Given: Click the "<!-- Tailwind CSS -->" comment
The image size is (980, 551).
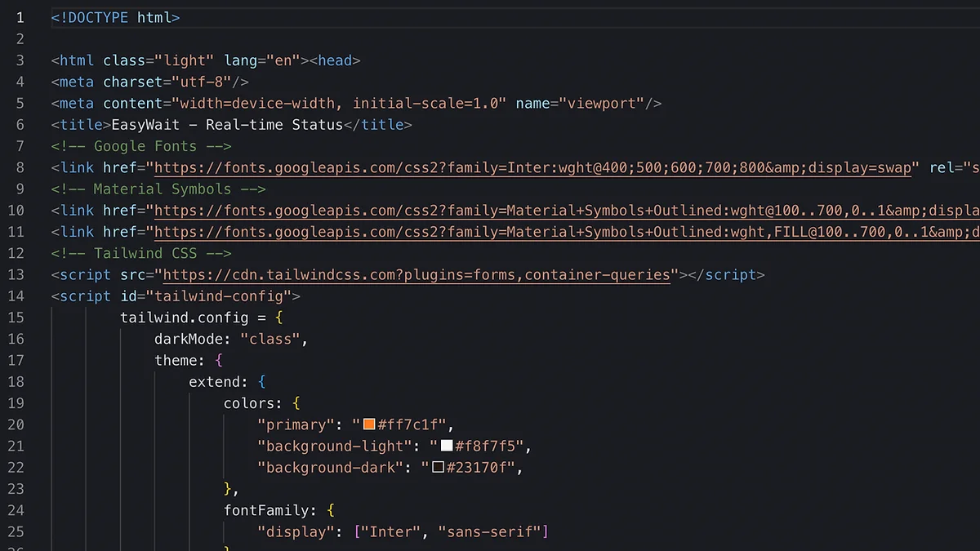Looking at the screenshot, I should 141,253.
